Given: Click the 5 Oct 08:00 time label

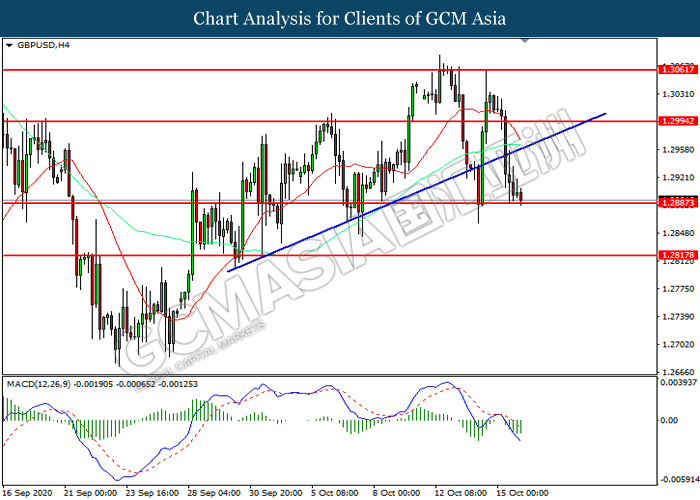Looking at the screenshot, I should point(334,493).
